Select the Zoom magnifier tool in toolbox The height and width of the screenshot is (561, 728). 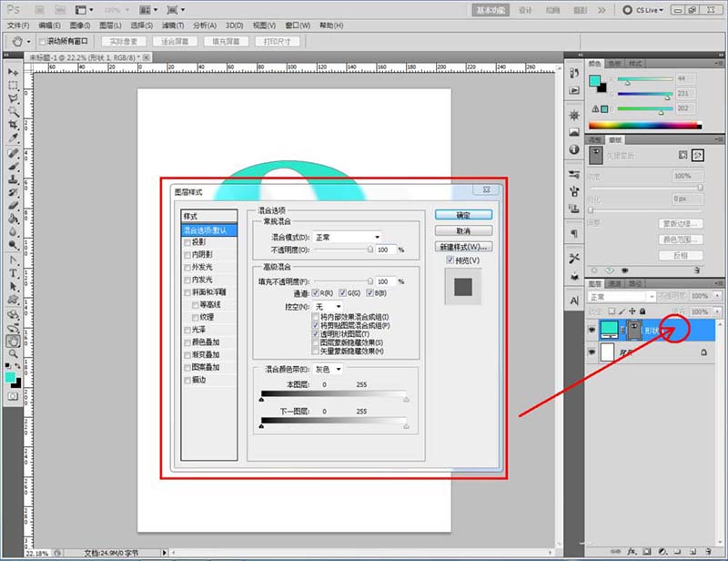pyautogui.click(x=13, y=354)
